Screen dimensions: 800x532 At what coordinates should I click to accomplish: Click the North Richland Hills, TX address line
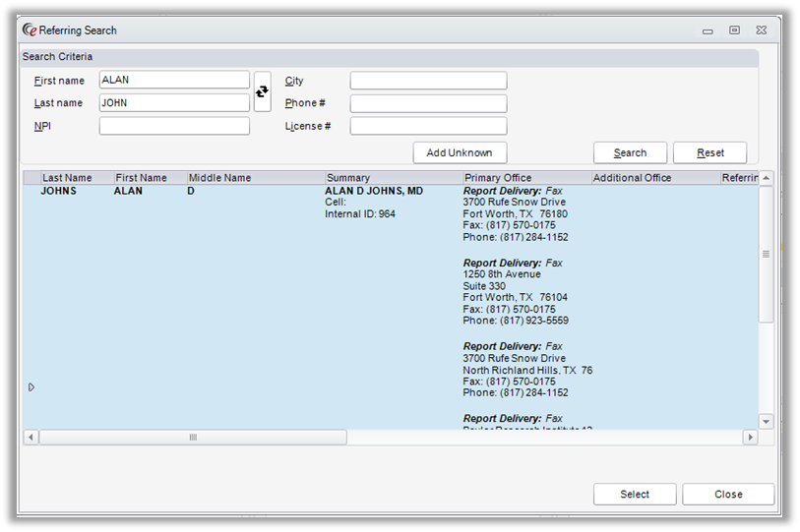527,371
